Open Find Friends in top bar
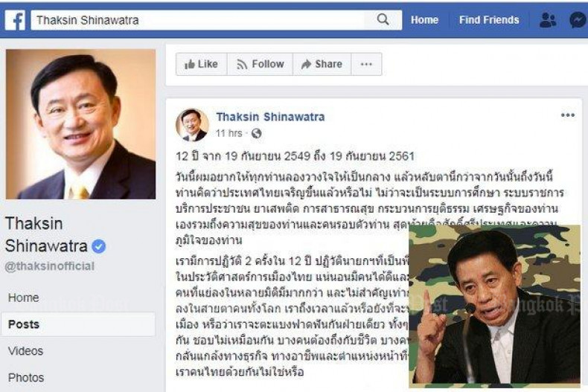 click(489, 20)
